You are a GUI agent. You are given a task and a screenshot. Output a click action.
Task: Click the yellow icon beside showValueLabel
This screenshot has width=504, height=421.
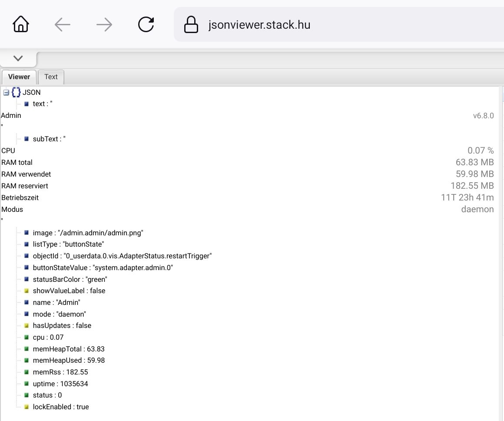[27, 291]
